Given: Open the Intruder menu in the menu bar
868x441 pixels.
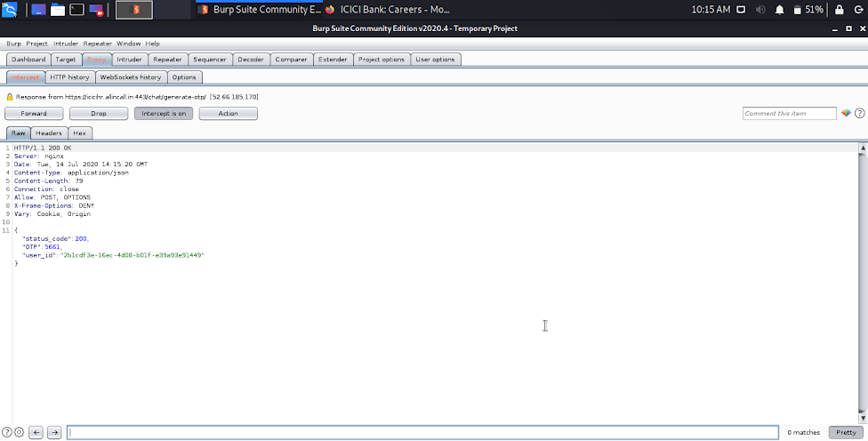Looking at the screenshot, I should click(x=66, y=44).
